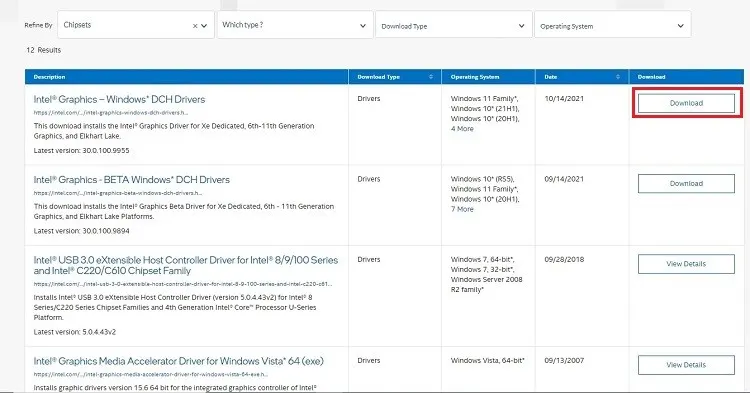The image size is (750, 393).
Task: Click the '12 Results' count text
Action: pos(44,50)
